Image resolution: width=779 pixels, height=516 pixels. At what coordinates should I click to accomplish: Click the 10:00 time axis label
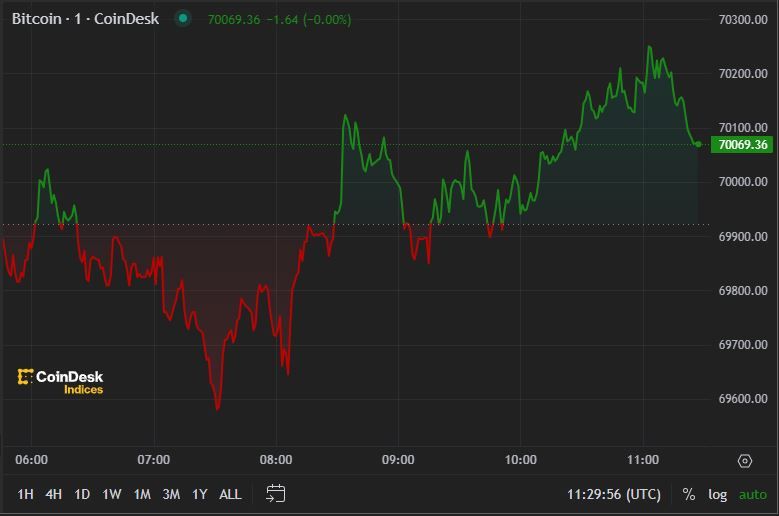[521, 460]
